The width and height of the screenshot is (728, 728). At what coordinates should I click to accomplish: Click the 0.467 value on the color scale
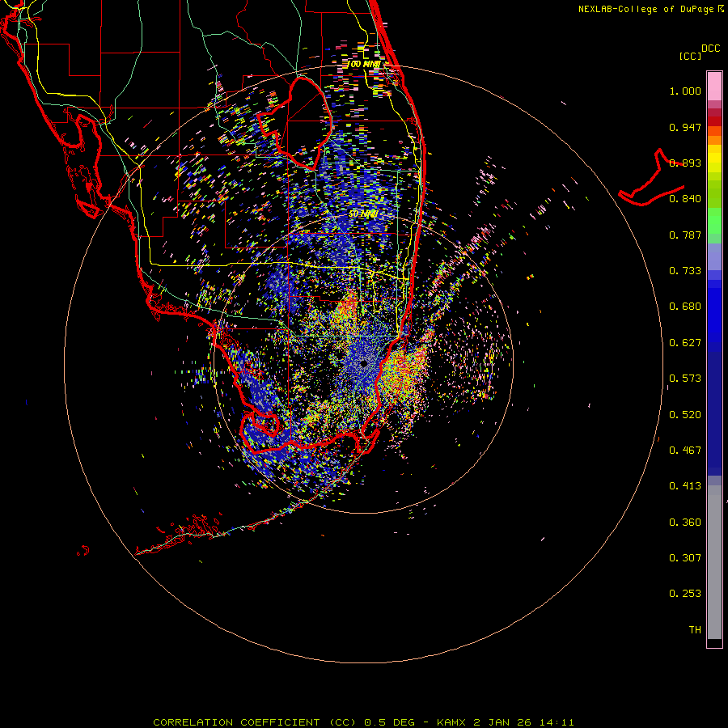(x=685, y=451)
